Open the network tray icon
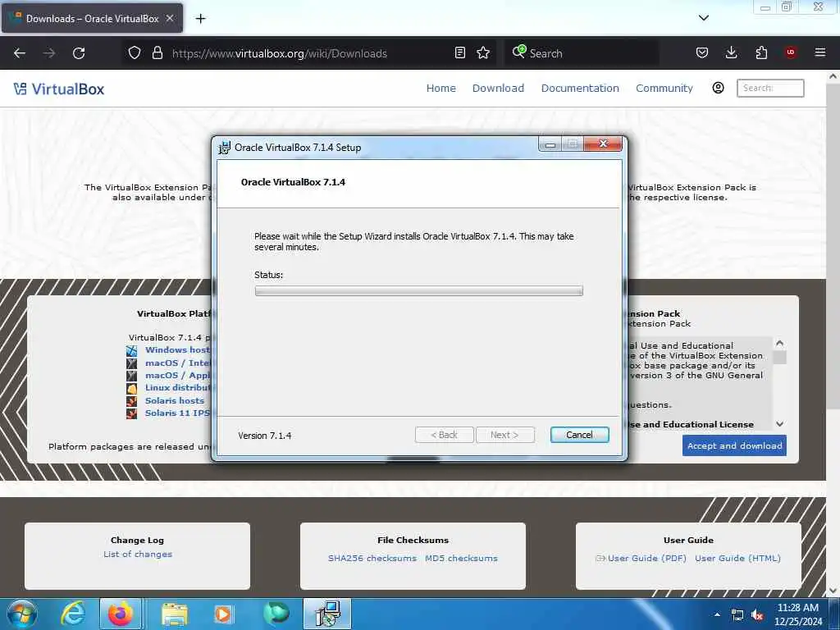This screenshot has width=840, height=630. [737, 615]
